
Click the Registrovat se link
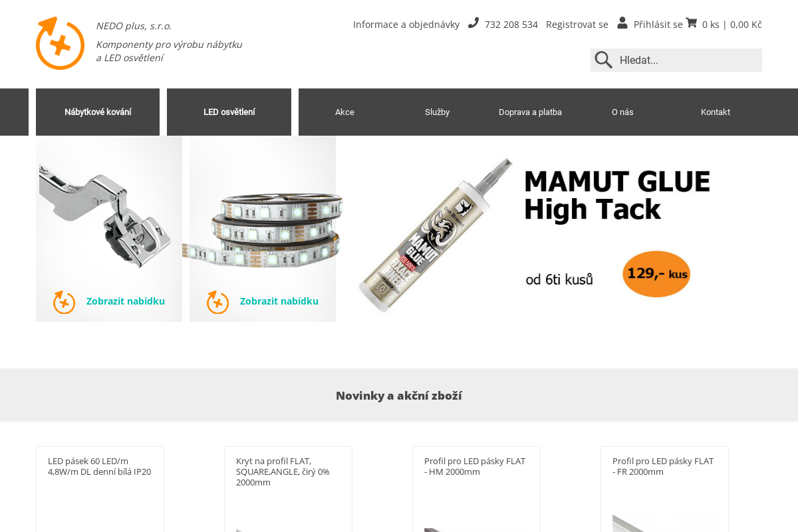[x=577, y=25]
